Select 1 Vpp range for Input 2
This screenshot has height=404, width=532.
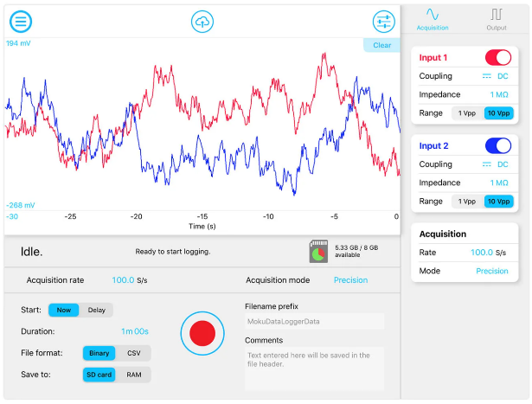pos(467,201)
